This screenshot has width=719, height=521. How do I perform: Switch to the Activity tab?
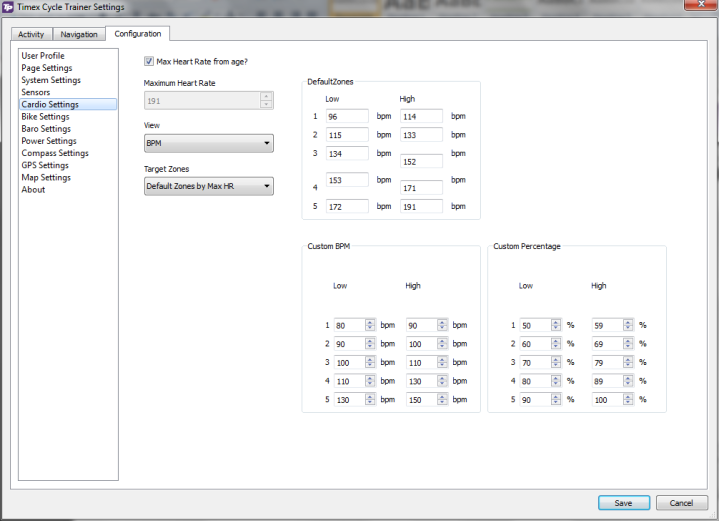[31, 34]
